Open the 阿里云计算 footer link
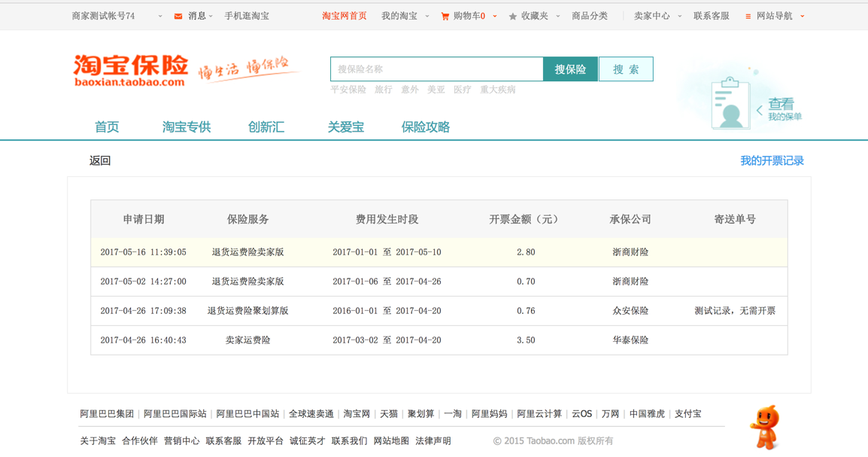This screenshot has height=457, width=868. click(539, 414)
